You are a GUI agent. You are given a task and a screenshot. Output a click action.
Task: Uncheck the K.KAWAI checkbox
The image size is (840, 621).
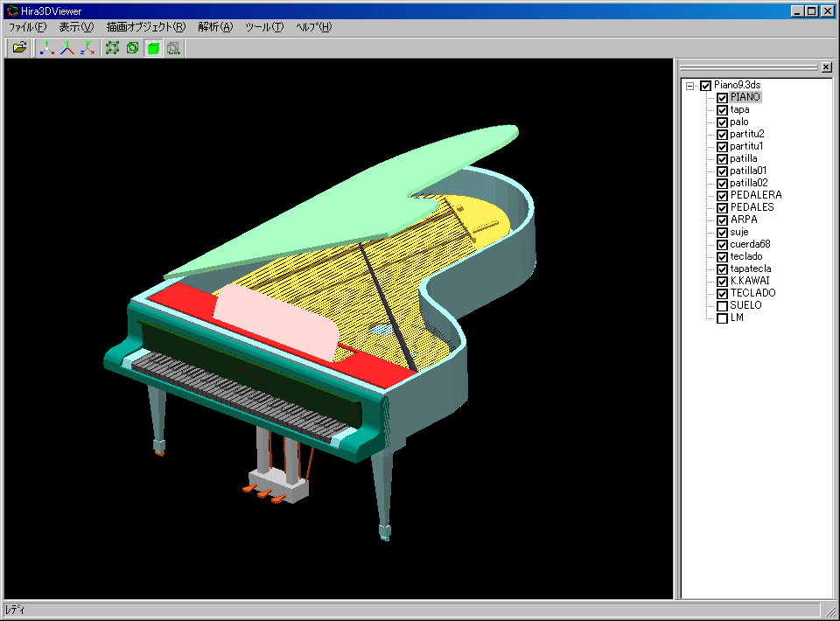(x=722, y=281)
